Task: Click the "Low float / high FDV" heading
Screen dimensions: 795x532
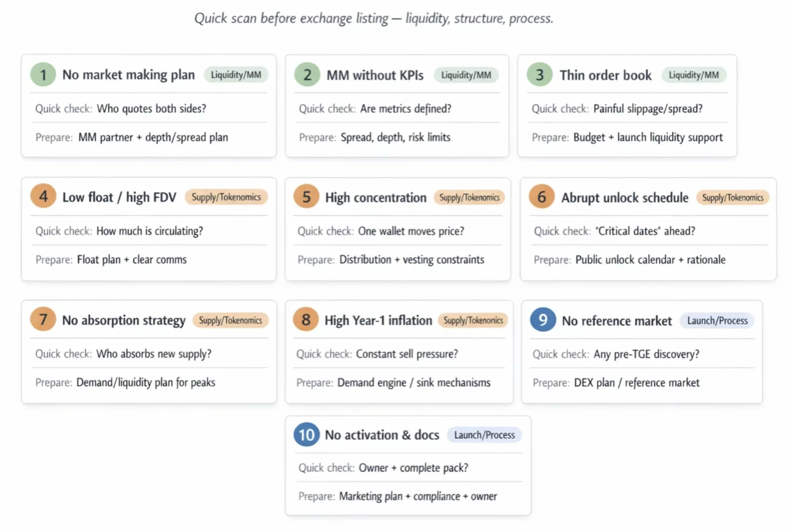Action: 119,197
